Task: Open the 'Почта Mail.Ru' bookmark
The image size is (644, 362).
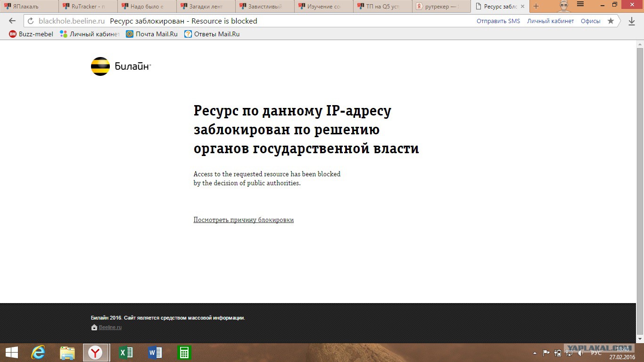Action: click(x=152, y=34)
